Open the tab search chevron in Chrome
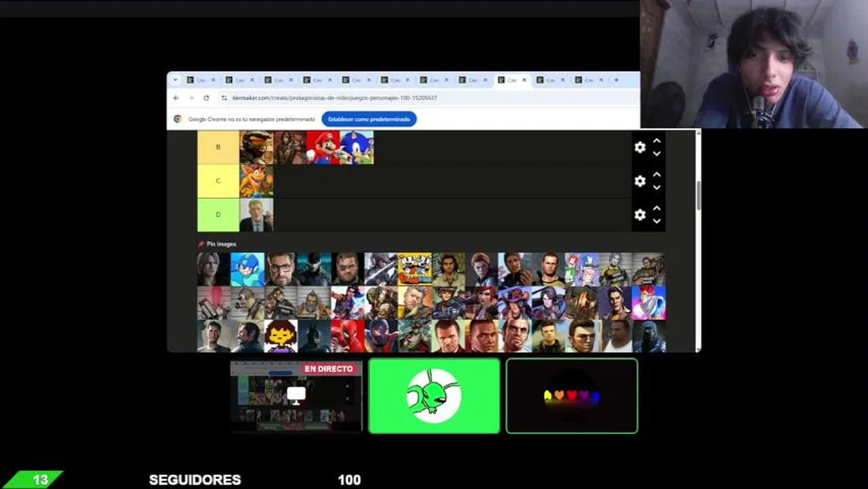The height and width of the screenshot is (489, 868). (175, 80)
